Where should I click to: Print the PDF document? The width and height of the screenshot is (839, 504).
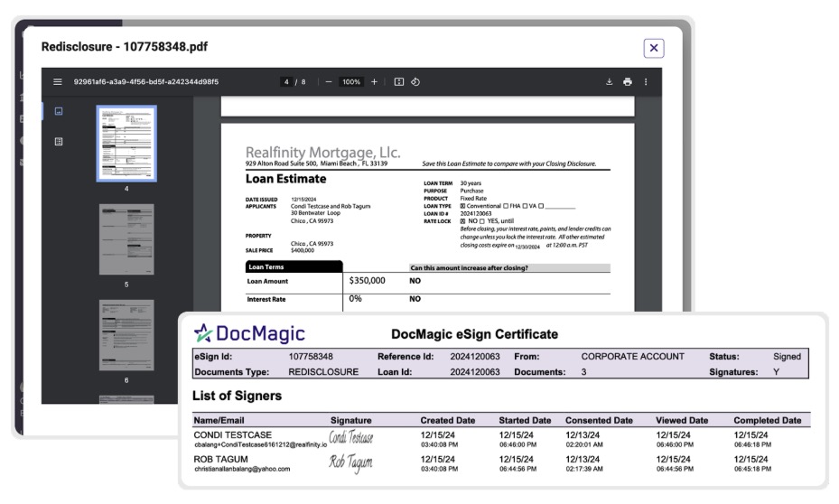point(627,82)
